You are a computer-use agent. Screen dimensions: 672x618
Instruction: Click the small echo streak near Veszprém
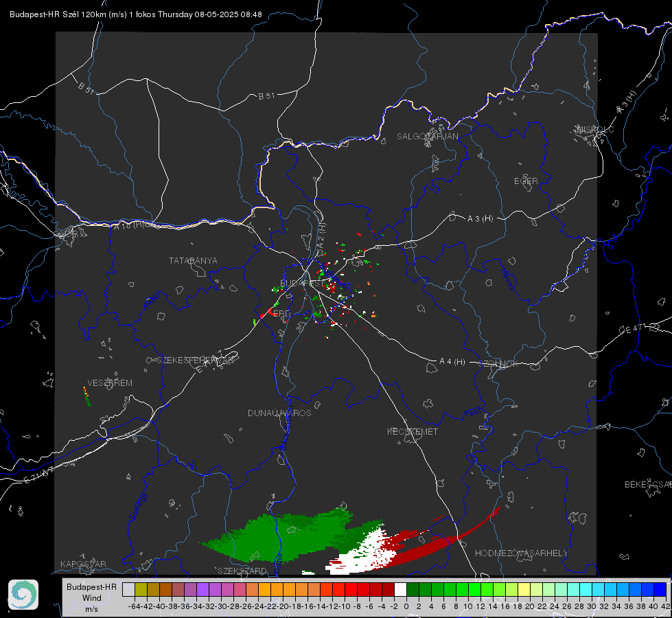tap(87, 397)
